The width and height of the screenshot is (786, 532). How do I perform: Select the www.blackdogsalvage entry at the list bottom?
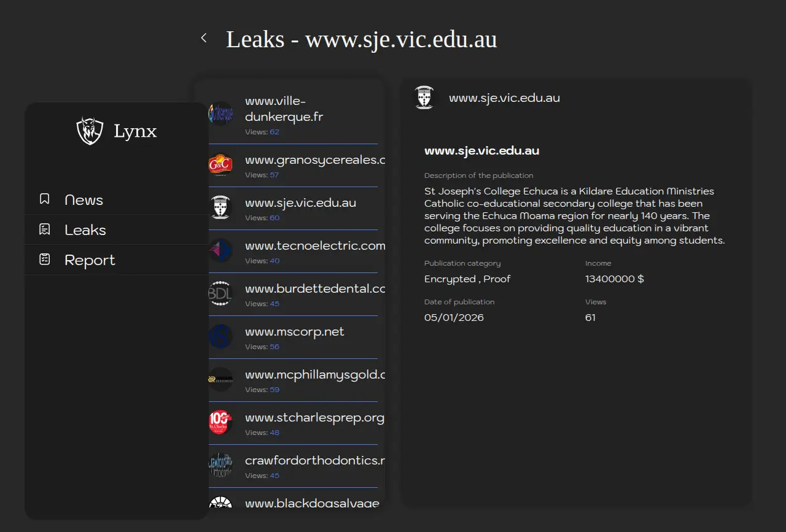point(312,503)
